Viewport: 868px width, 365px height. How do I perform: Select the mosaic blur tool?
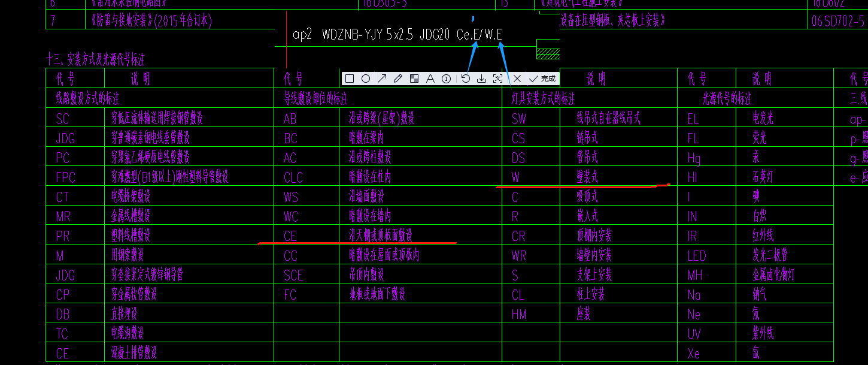pyautogui.click(x=414, y=79)
